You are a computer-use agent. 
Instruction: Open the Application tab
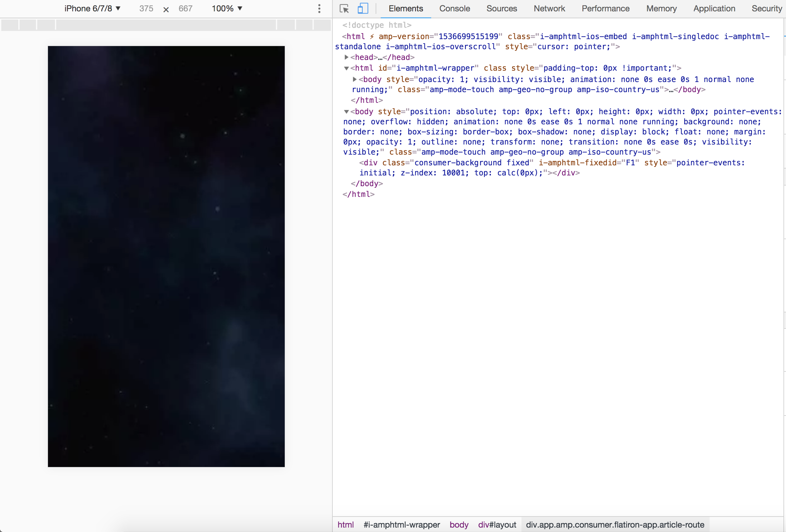[714, 9]
